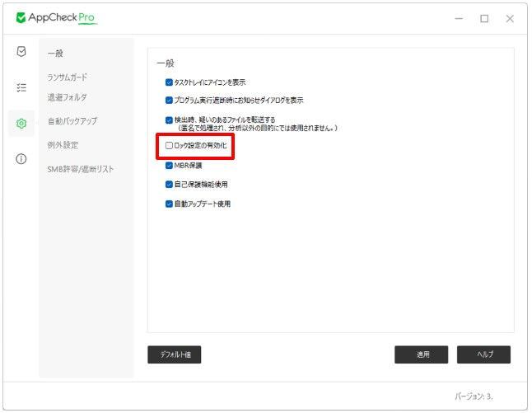Click the AppCheck Pro logo
Screen dimensions: 532x413
(x=56, y=18)
